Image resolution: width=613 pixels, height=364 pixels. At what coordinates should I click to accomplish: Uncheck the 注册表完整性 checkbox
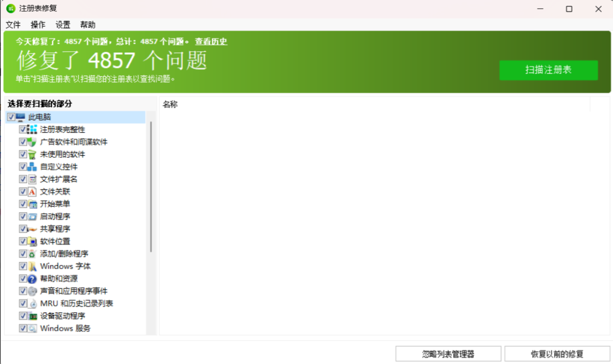pos(23,129)
